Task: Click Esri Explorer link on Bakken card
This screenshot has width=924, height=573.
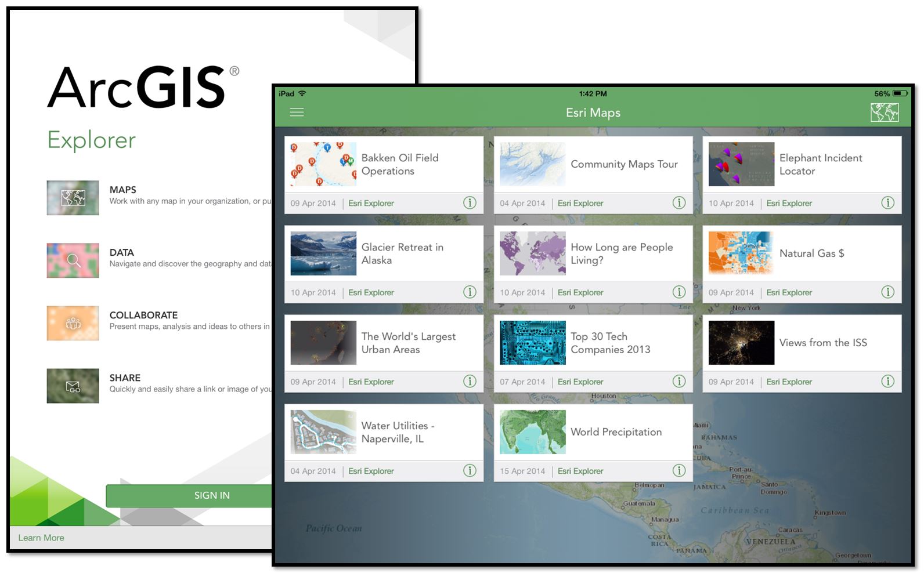Action: (x=371, y=204)
